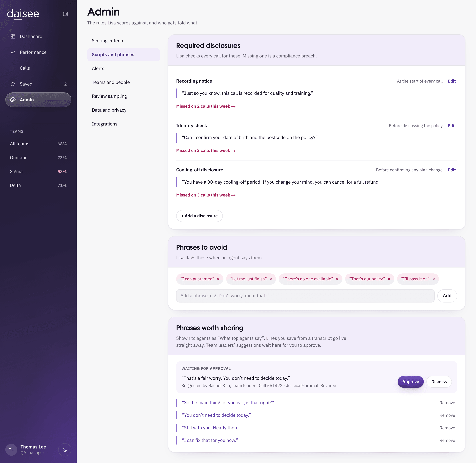Remove "You don't need to decide today" phrase
This screenshot has height=463, width=476.
[447, 415]
